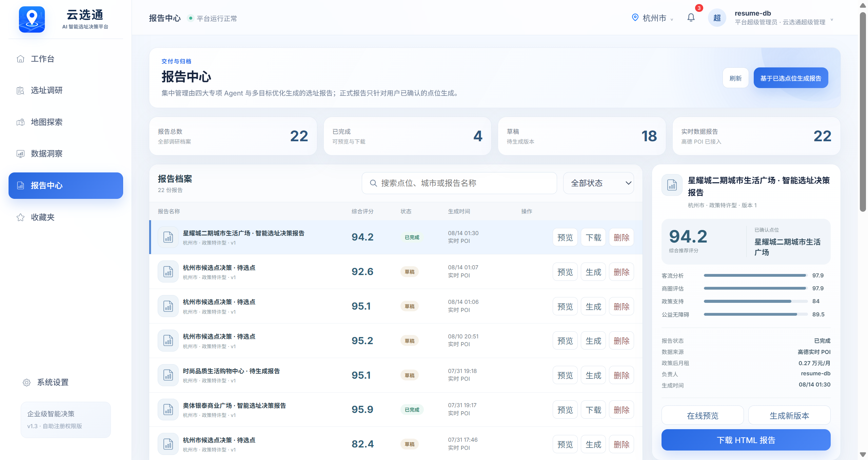Click the 报告总数 22 stat card
Image resolution: width=868 pixels, height=460 pixels.
[x=233, y=136]
